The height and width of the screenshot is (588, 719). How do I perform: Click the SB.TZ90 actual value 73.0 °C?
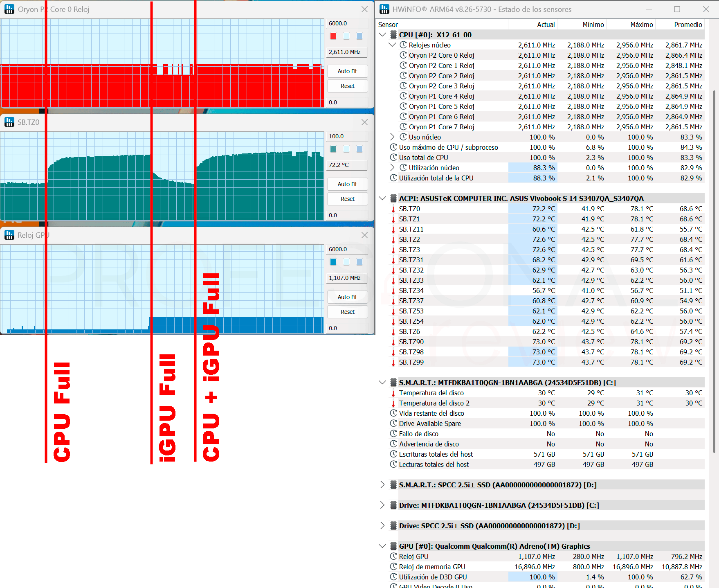[544, 342]
